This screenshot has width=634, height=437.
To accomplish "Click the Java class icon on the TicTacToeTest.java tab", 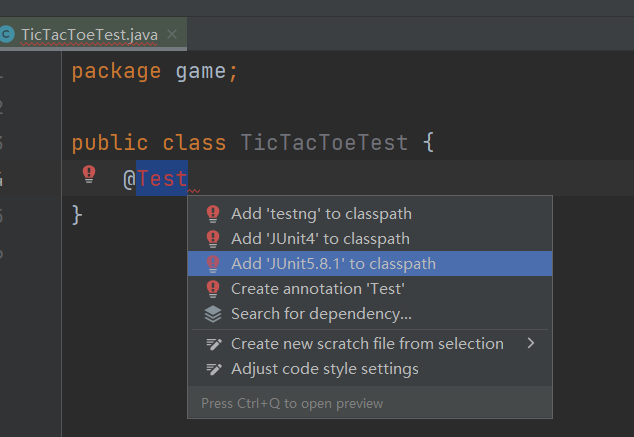I will [x=7, y=34].
